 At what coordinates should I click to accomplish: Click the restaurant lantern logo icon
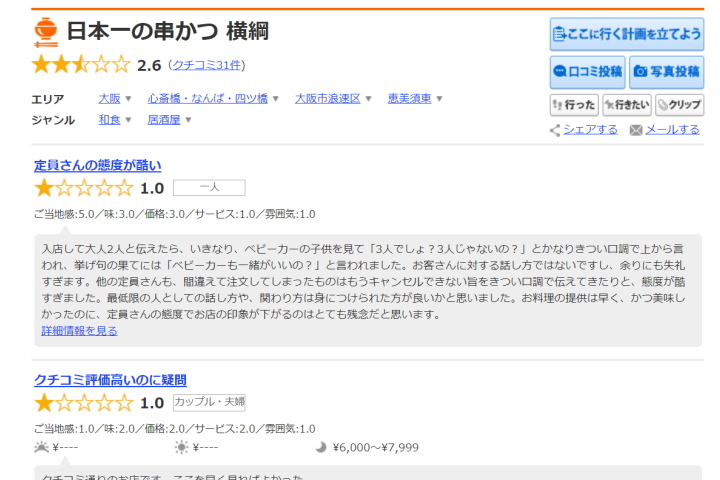coord(46,32)
